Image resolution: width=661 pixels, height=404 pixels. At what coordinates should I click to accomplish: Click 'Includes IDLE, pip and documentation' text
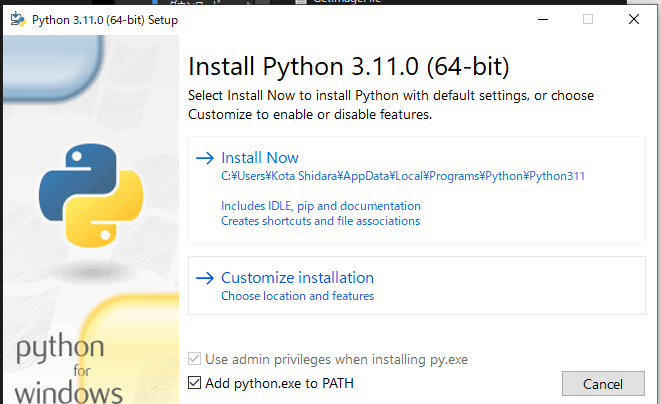[x=321, y=206]
